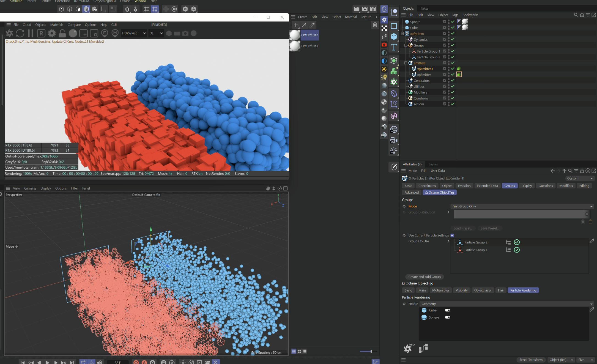Pause rendering in Octane Live Viewer

[31, 33]
